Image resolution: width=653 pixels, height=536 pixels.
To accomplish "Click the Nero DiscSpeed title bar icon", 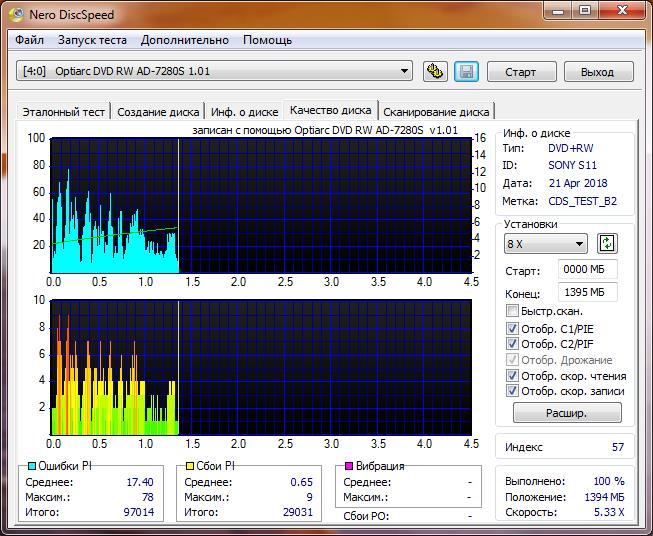I will [x=14, y=13].
